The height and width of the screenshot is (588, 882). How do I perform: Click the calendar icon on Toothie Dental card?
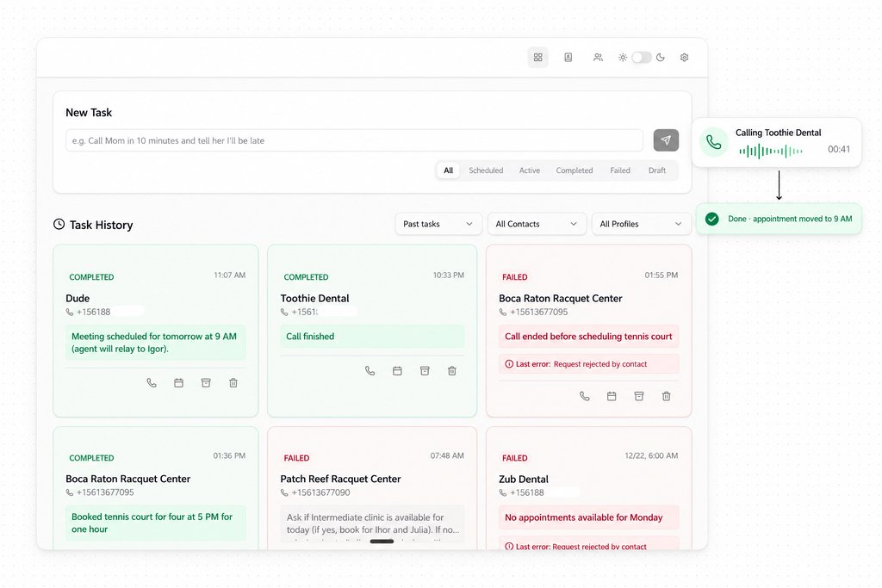[397, 371]
